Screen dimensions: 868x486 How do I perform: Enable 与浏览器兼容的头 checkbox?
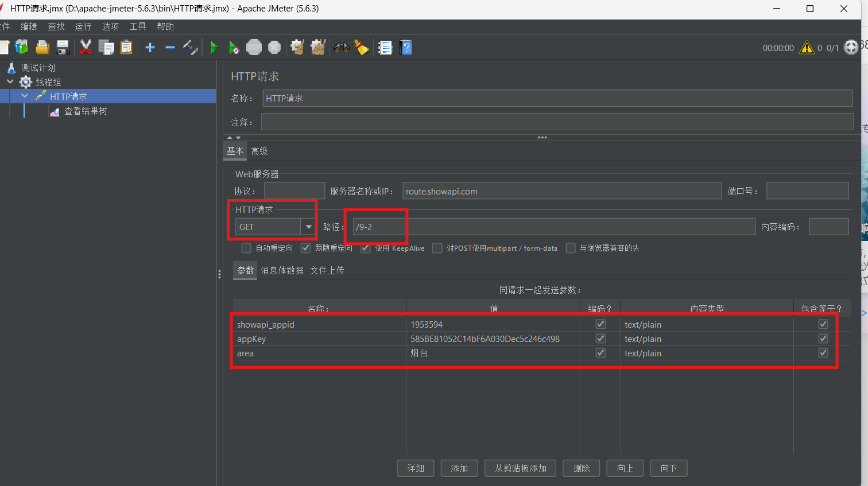tap(571, 248)
